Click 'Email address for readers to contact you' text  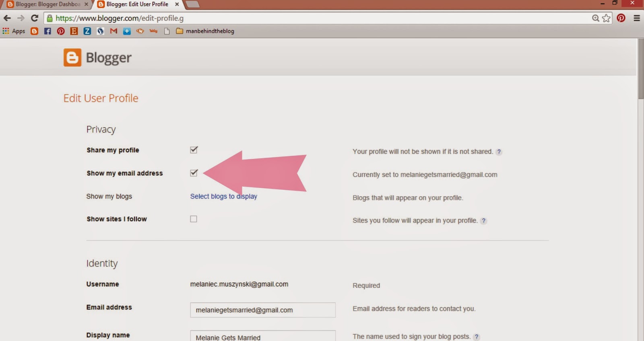[414, 309]
